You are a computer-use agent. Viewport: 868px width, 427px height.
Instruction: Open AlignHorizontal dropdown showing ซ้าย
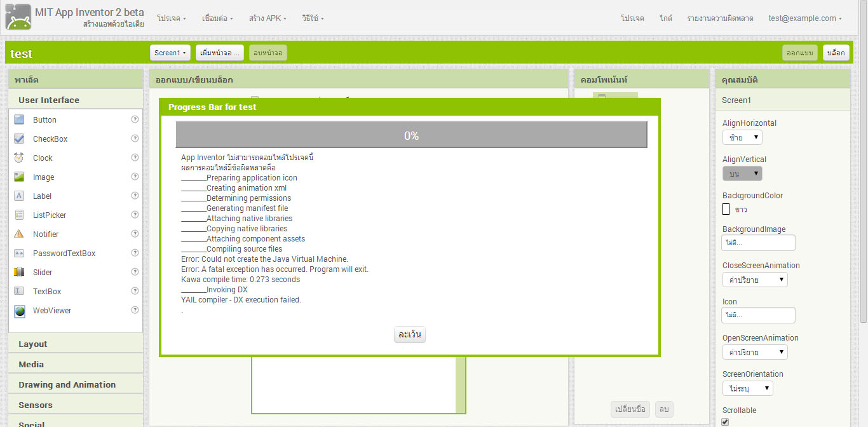(x=742, y=137)
